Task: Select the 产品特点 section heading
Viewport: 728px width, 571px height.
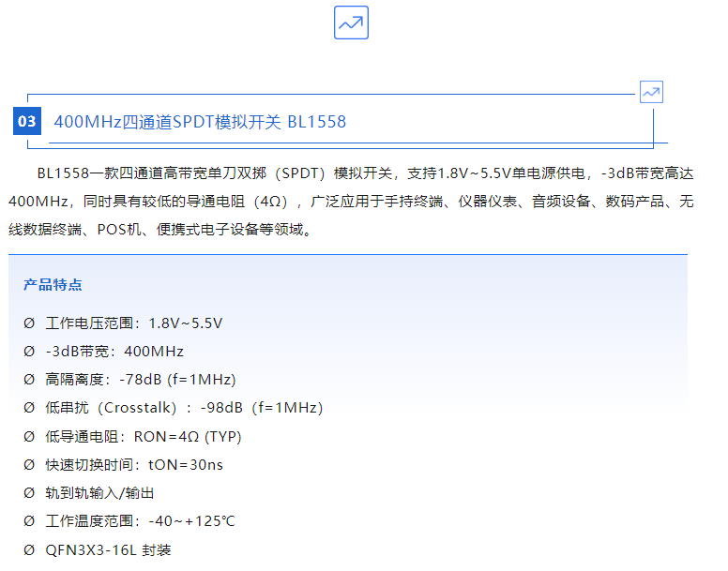Action: tap(53, 285)
